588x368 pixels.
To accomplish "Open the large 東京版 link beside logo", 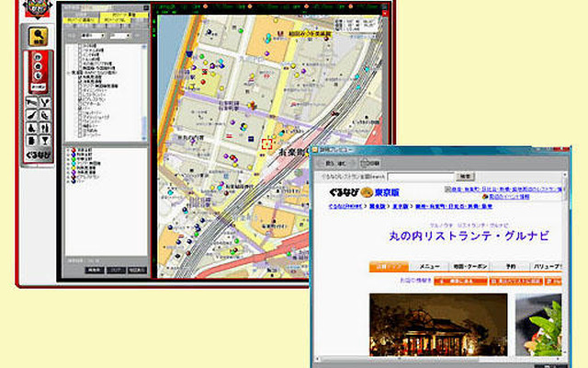I will [x=387, y=192].
